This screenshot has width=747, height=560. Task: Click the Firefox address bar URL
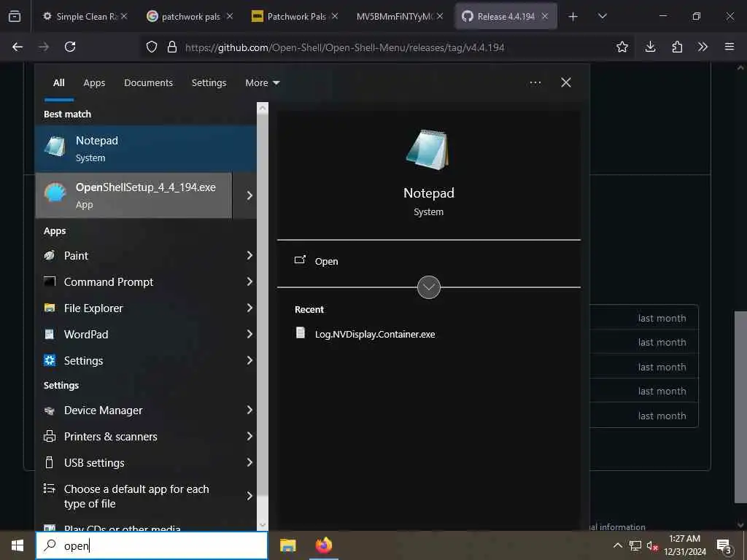tap(344, 47)
